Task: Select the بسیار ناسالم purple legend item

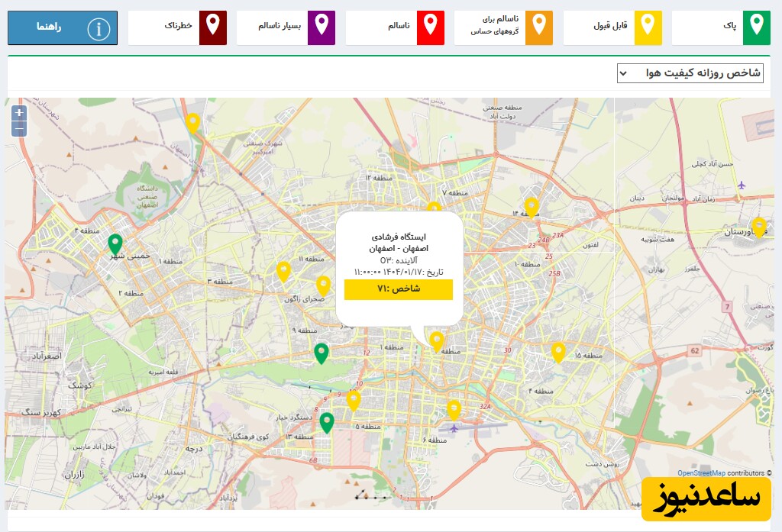Action: [286, 27]
